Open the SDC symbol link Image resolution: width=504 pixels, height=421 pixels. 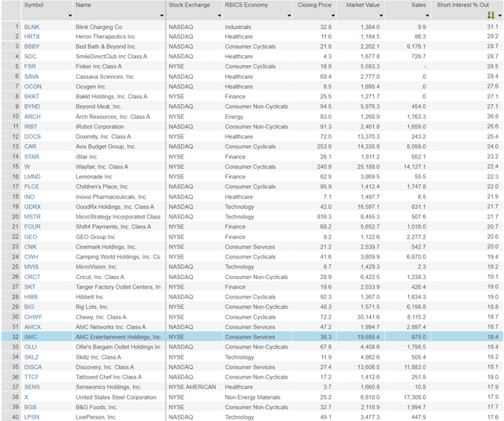pyautogui.click(x=30, y=57)
